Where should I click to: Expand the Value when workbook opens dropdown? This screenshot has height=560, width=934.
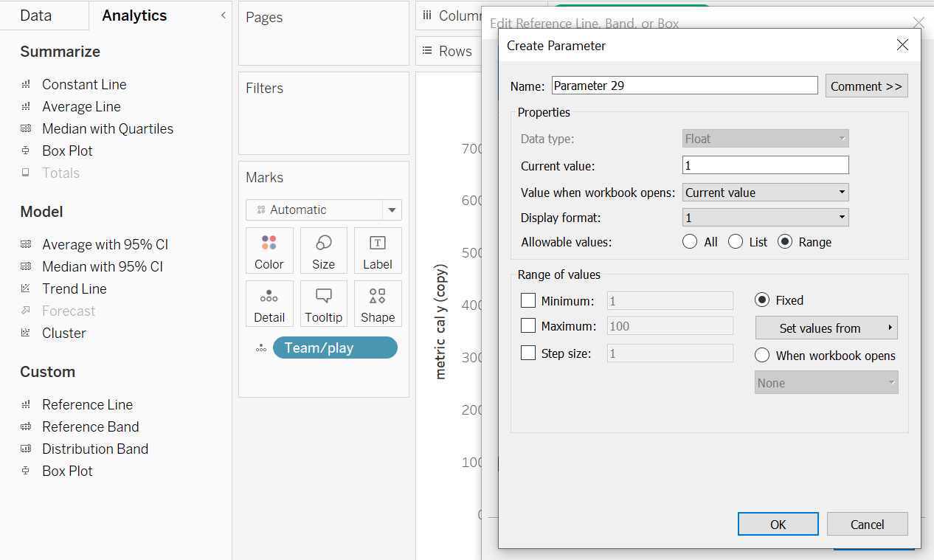tap(765, 193)
